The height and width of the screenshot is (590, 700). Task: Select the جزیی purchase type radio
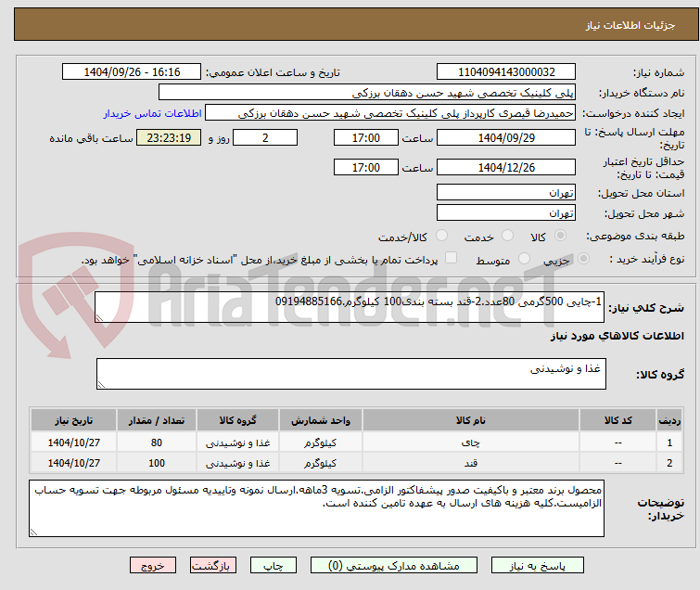[583, 259]
